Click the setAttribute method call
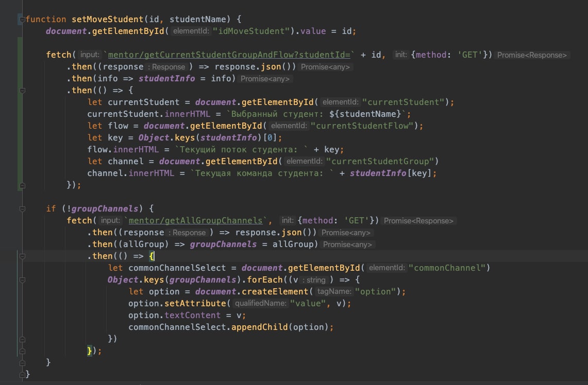This screenshot has width=588, height=385. point(195,303)
